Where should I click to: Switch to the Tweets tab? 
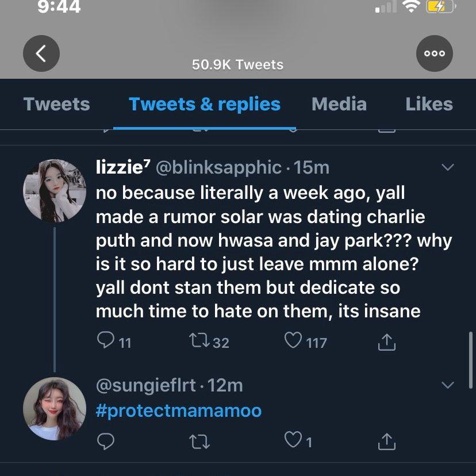click(57, 104)
